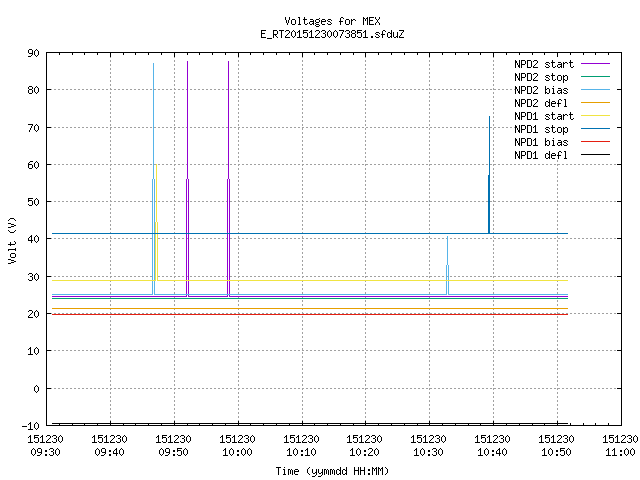
Task: Click the green line sample beside NPD2 stop
Action: point(595,76)
